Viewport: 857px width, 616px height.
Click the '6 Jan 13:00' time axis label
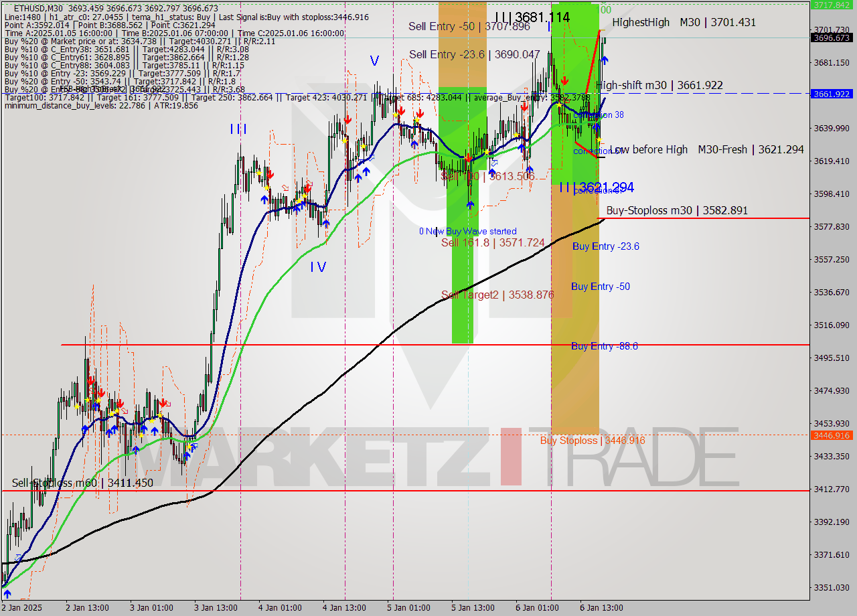pyautogui.click(x=601, y=608)
